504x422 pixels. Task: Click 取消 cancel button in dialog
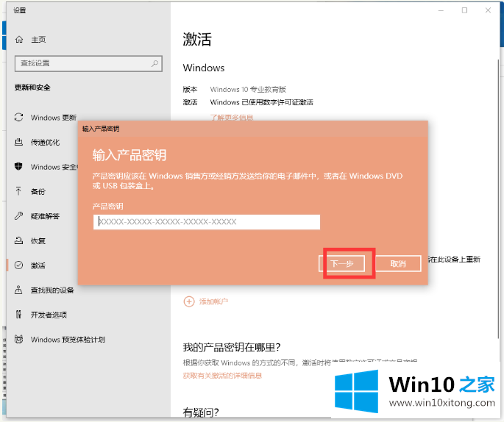[398, 264]
